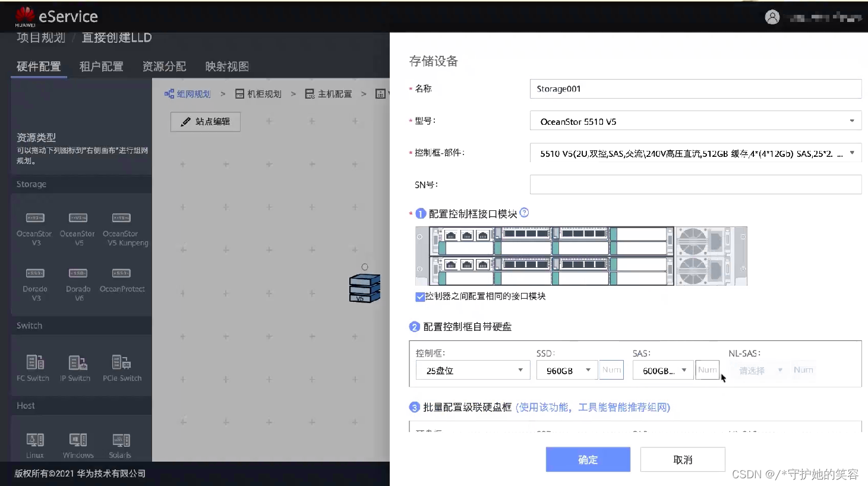Click the intelligent networking recommendation link
The width and height of the screenshot is (868, 486).
coord(593,407)
